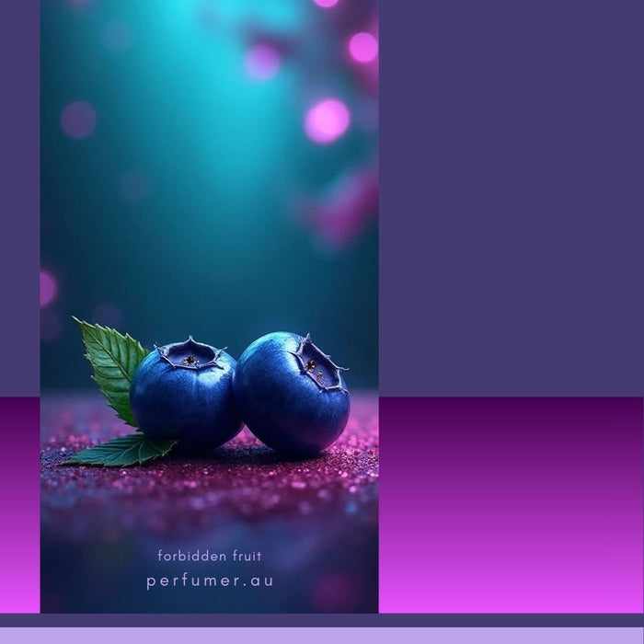The width and height of the screenshot is (644, 644).
Task: Click the 'perfumer.au' website text
Action: tap(210, 581)
